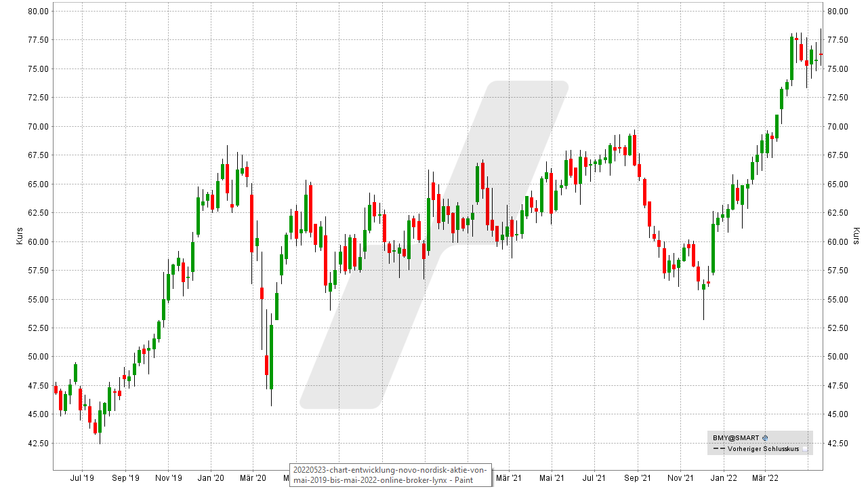Click the 80.00 value on left axis

[x=38, y=12]
